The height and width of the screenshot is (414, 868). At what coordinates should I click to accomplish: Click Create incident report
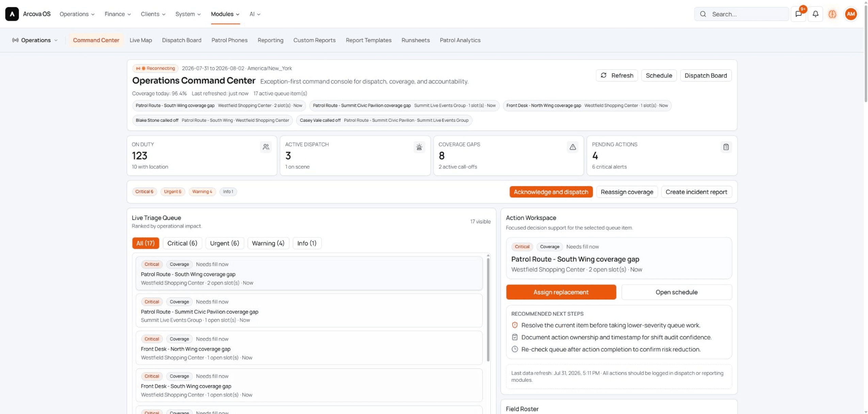(696, 192)
